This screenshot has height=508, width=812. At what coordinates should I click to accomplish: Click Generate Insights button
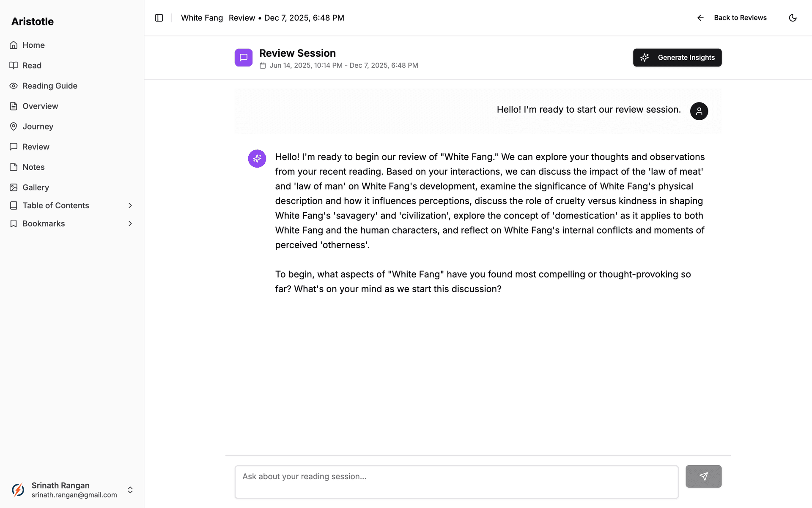(677, 58)
